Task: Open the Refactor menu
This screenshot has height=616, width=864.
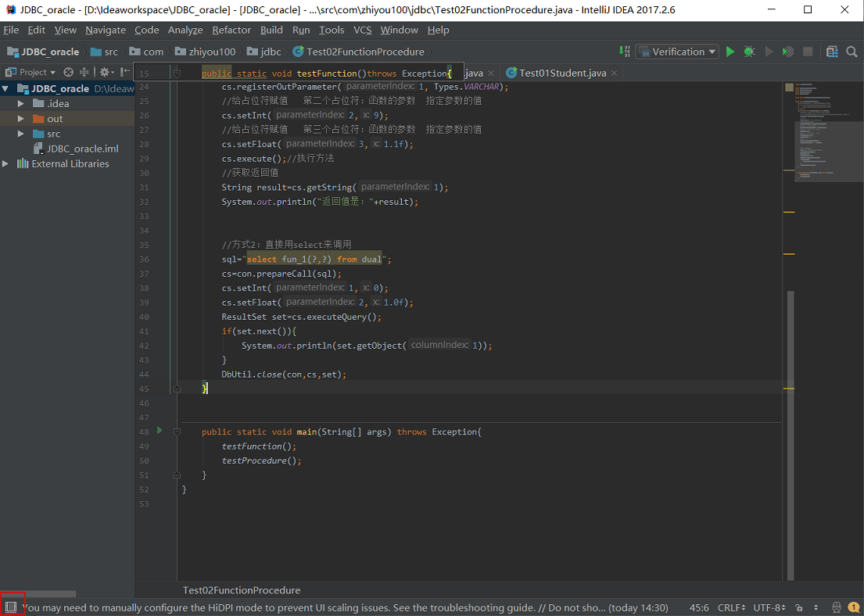Action: tap(231, 30)
